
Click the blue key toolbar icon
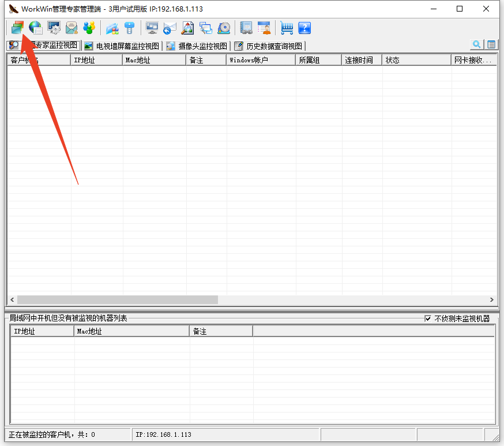pyautogui.click(x=129, y=28)
